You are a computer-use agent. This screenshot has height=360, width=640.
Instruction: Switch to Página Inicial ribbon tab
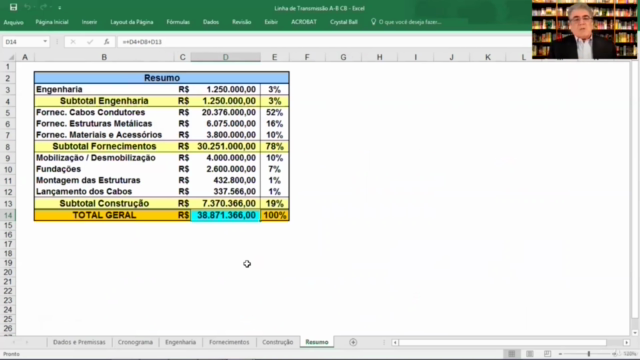[52, 22]
